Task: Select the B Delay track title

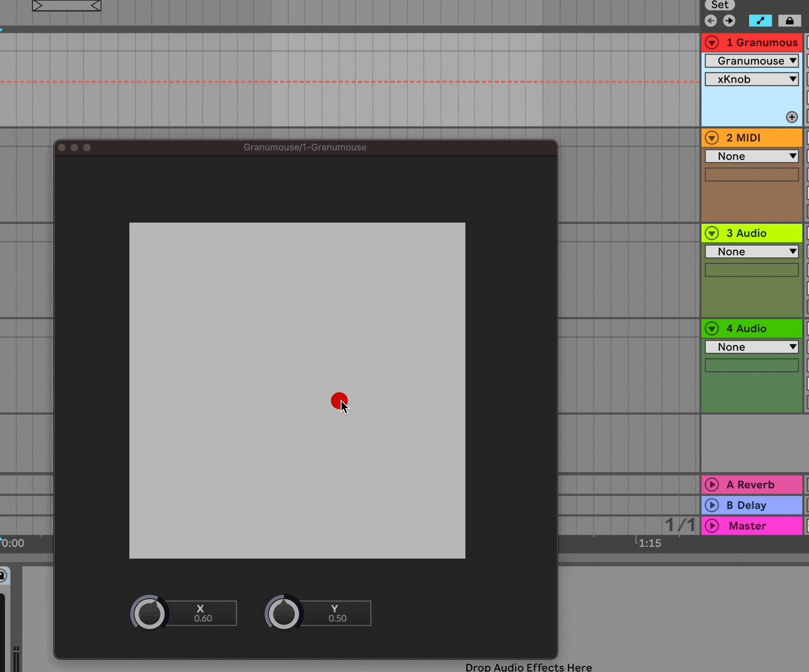Action: click(x=746, y=505)
